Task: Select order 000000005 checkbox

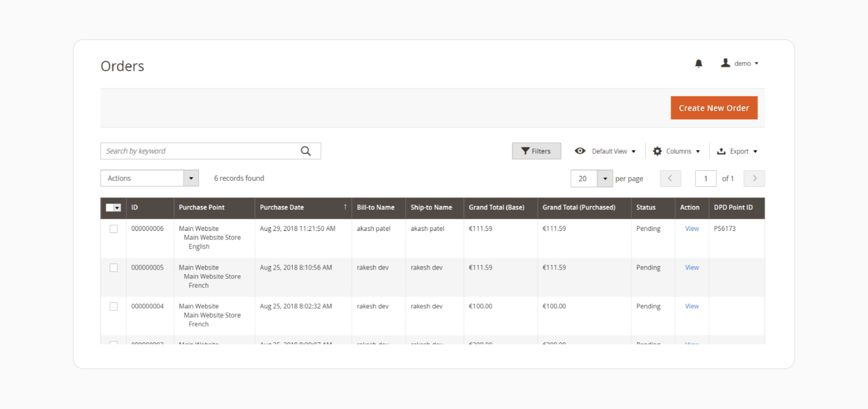Action: tap(114, 268)
